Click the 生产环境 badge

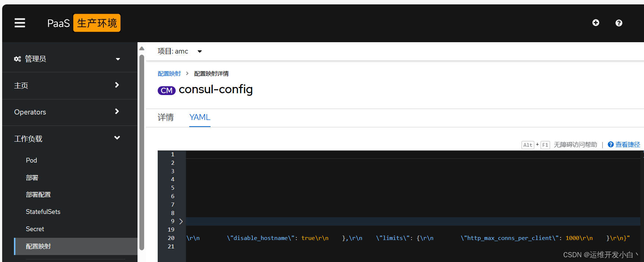coord(96,23)
